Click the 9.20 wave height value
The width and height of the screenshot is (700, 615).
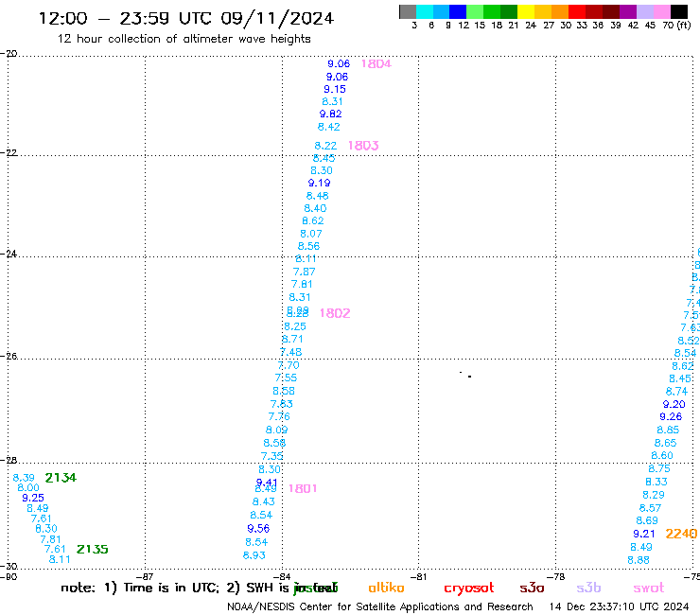point(674,404)
